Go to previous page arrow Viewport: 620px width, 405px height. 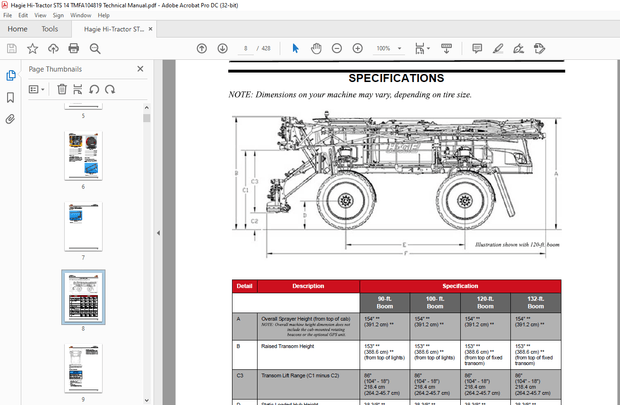[202, 48]
